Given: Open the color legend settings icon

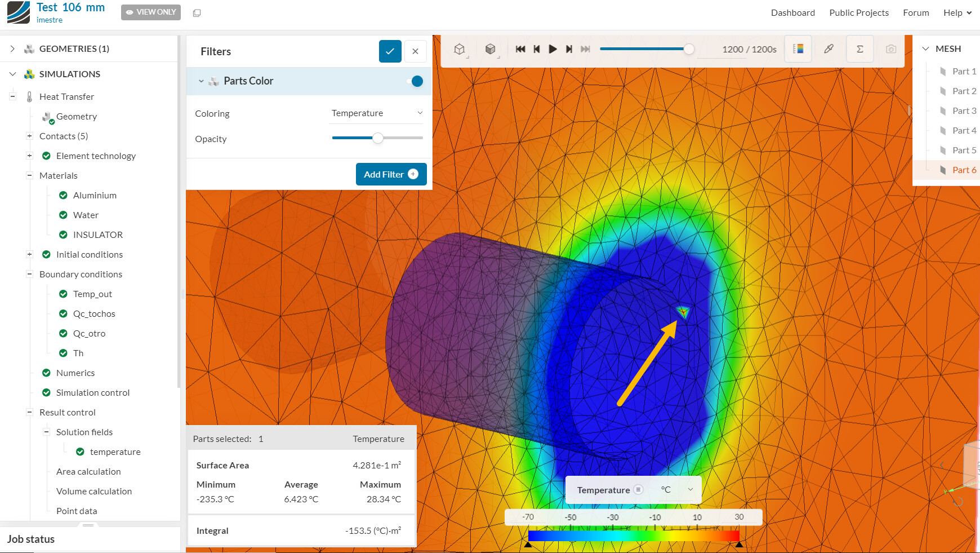Looking at the screenshot, I should (x=798, y=49).
